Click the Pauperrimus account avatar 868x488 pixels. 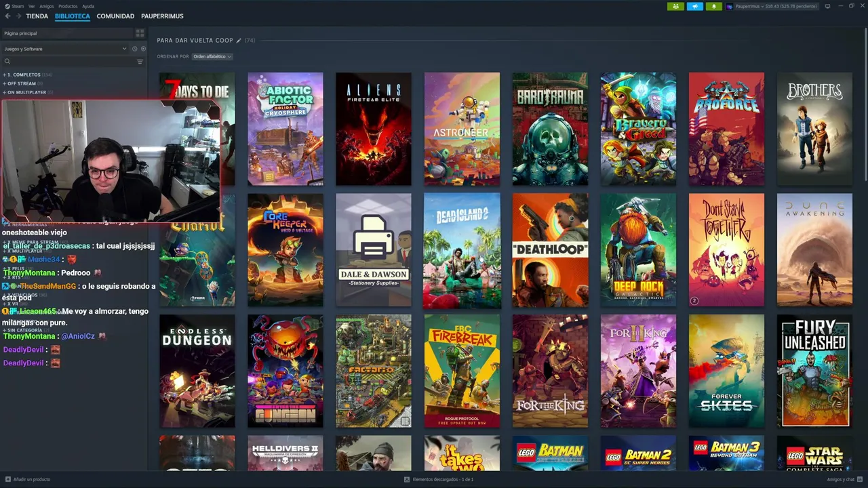[730, 6]
